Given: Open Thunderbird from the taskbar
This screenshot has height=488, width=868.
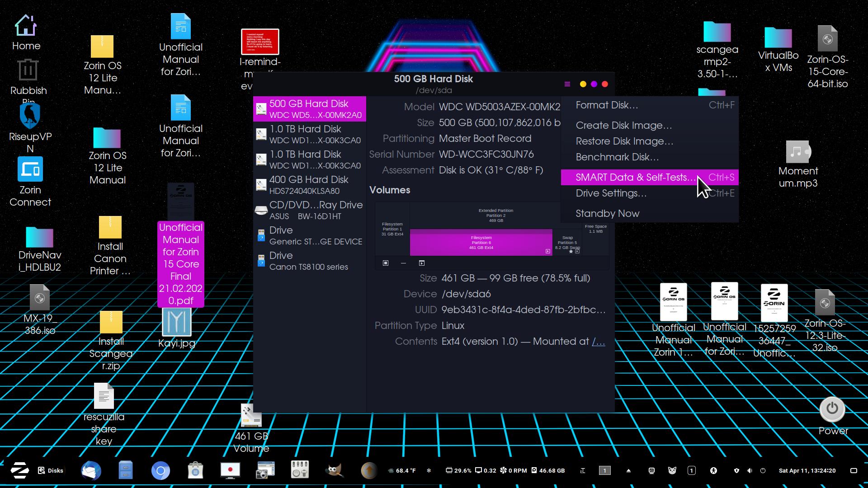Looking at the screenshot, I should click(x=91, y=470).
